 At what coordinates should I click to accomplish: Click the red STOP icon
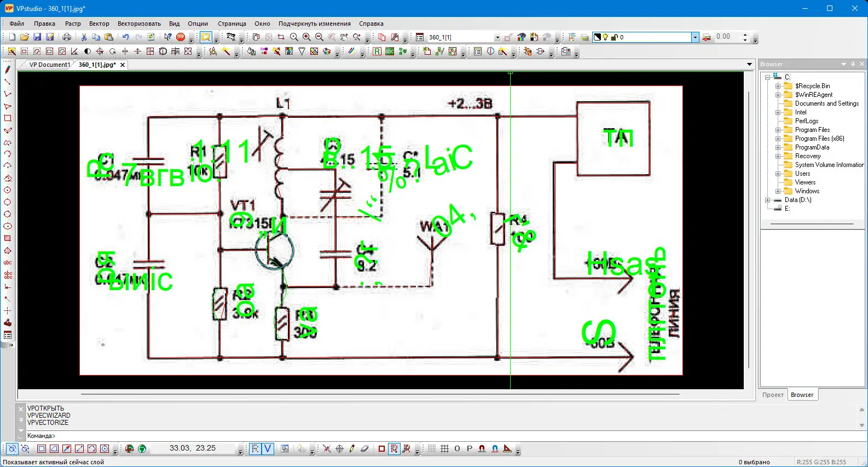coord(181,37)
